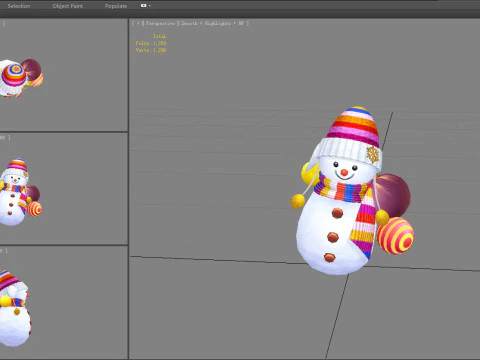This screenshot has width=480, height=360.
Task: Click the yellow Total statistics heading
Action: point(160,36)
